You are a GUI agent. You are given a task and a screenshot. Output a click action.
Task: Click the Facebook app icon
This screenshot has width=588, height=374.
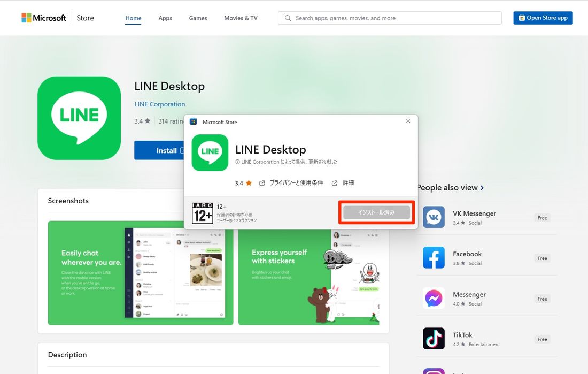pyautogui.click(x=434, y=257)
